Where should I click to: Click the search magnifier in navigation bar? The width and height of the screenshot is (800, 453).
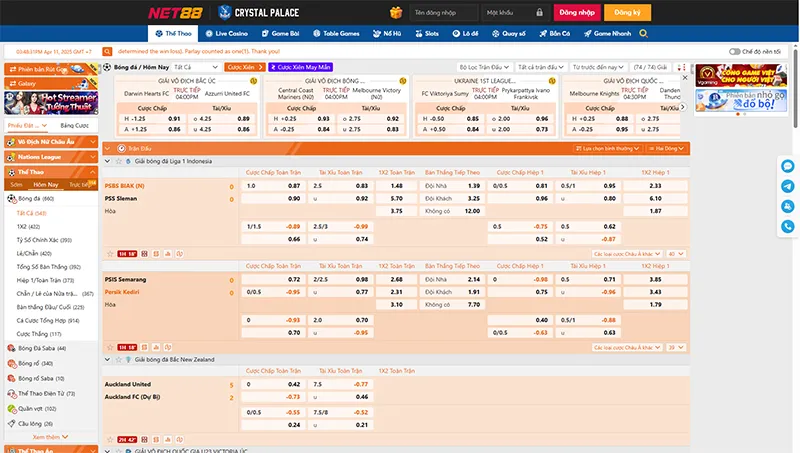643,34
